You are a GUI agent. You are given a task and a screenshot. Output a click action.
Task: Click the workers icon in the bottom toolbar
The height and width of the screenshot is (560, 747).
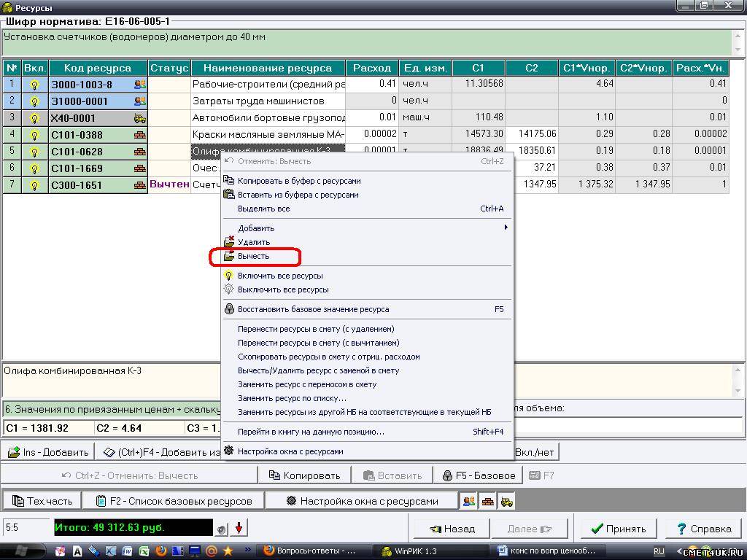click(469, 501)
